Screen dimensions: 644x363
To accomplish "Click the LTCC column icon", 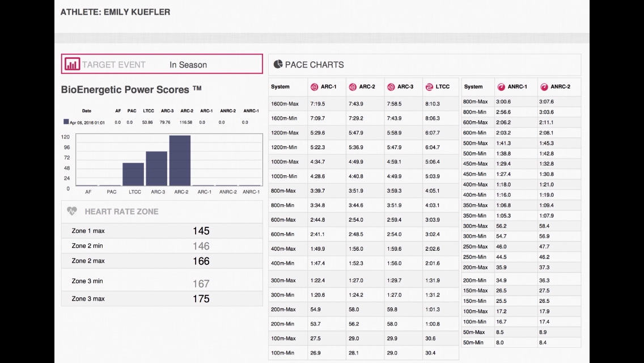I will (x=429, y=87).
